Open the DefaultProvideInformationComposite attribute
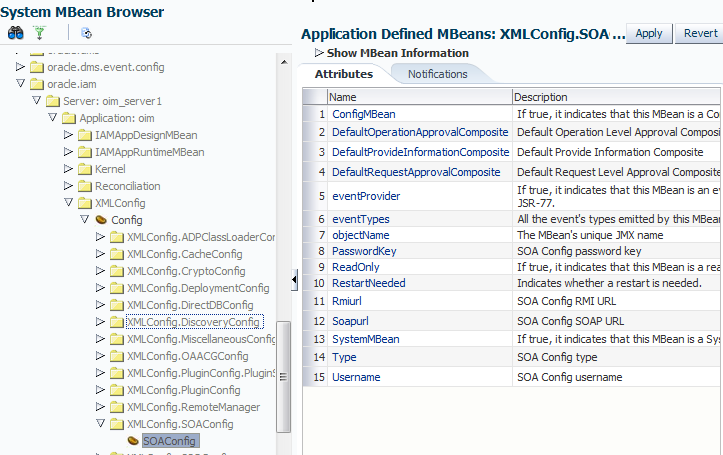Image resolution: width=723 pixels, height=455 pixels. click(x=421, y=152)
